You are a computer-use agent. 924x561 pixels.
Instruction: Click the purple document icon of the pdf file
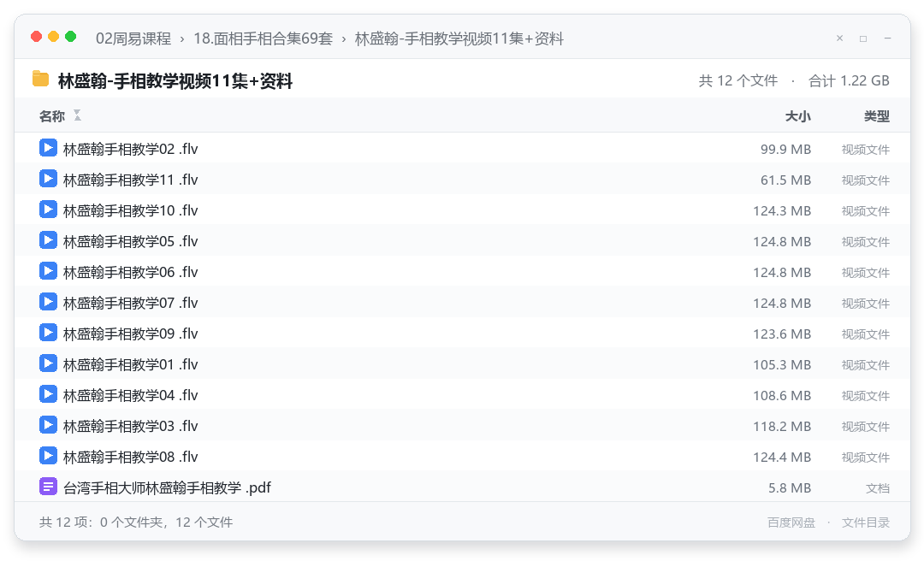(48, 486)
